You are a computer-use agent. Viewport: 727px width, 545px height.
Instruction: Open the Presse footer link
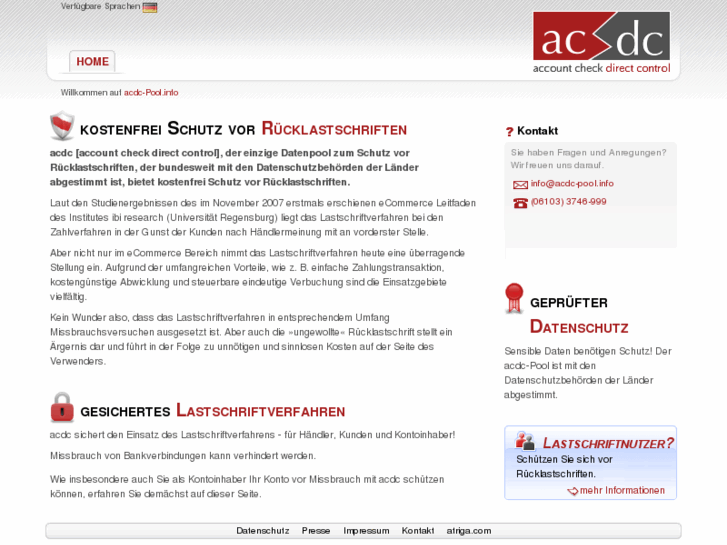point(316,531)
